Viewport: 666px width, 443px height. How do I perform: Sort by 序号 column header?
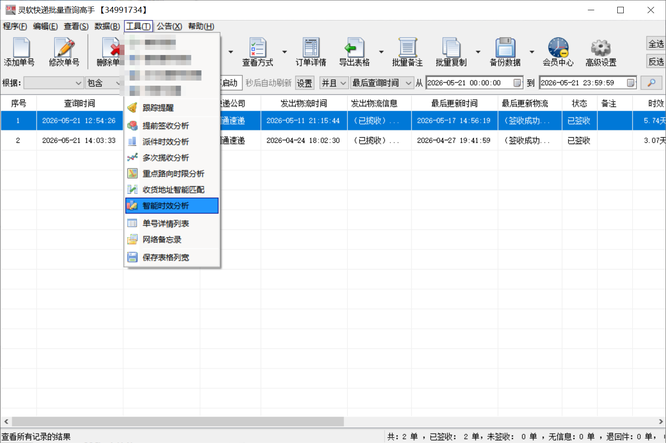[x=18, y=103]
